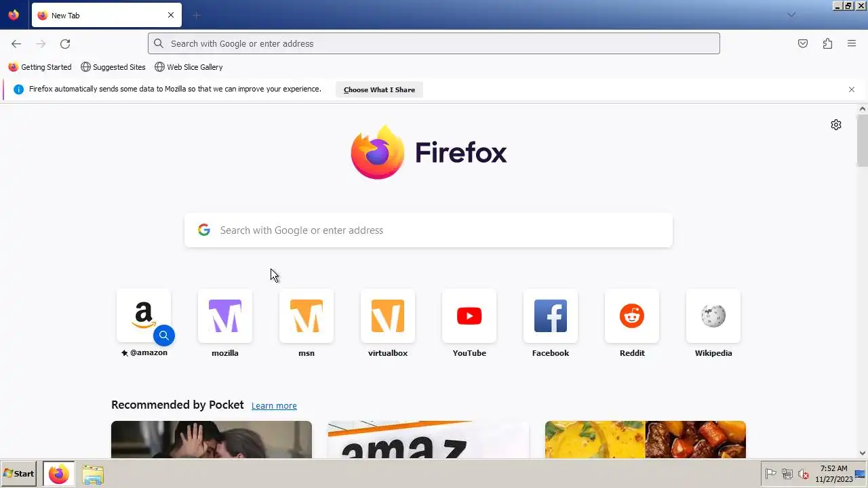
Task: Open File Explorer from the taskbar
Action: [x=93, y=474]
